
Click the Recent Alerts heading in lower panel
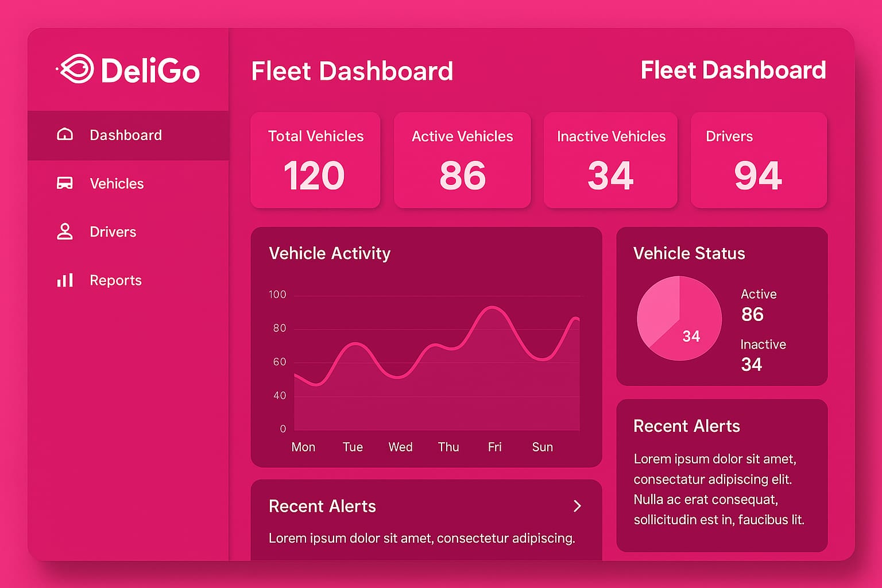[x=322, y=506]
